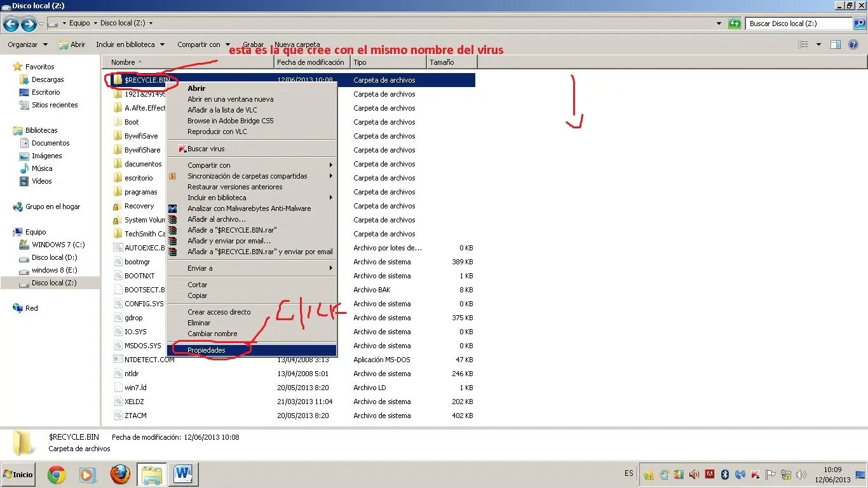Click the change view list icon
The width and height of the screenshot is (868, 488).
click(x=803, y=44)
